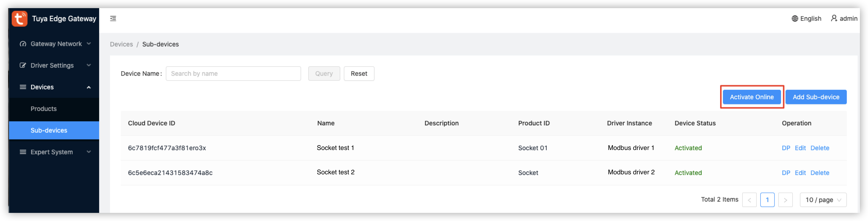The height and width of the screenshot is (221, 868).
Task: Expand the Gateway Network menu chevron
Action: 89,44
